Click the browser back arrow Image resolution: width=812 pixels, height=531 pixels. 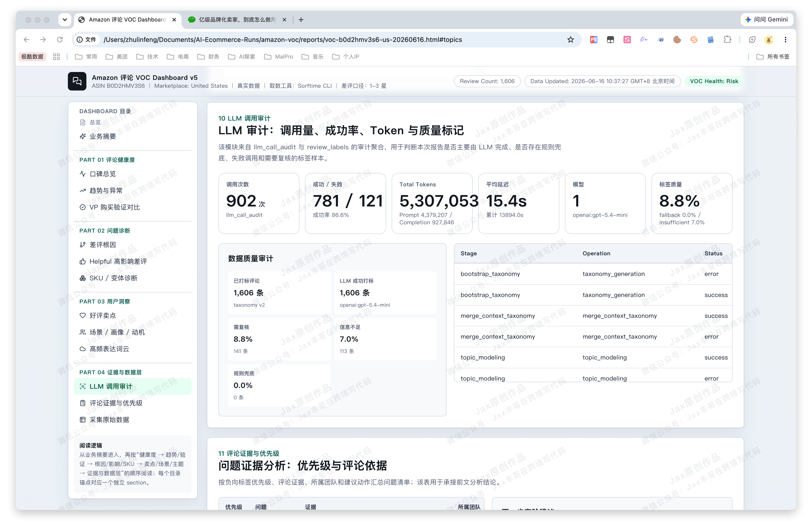[27, 40]
